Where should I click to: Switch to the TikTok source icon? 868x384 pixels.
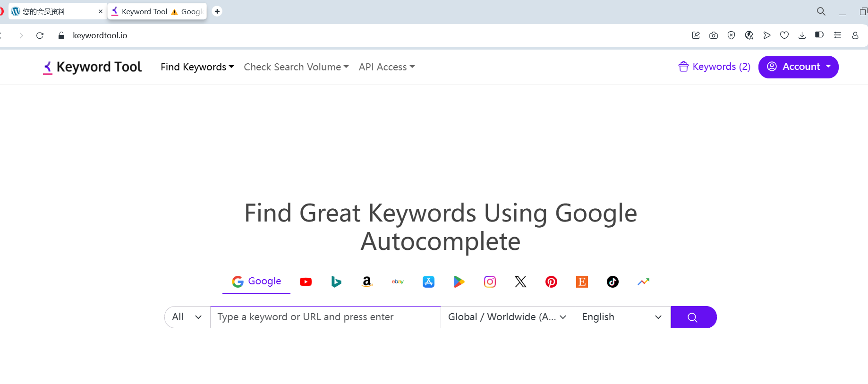pos(613,282)
